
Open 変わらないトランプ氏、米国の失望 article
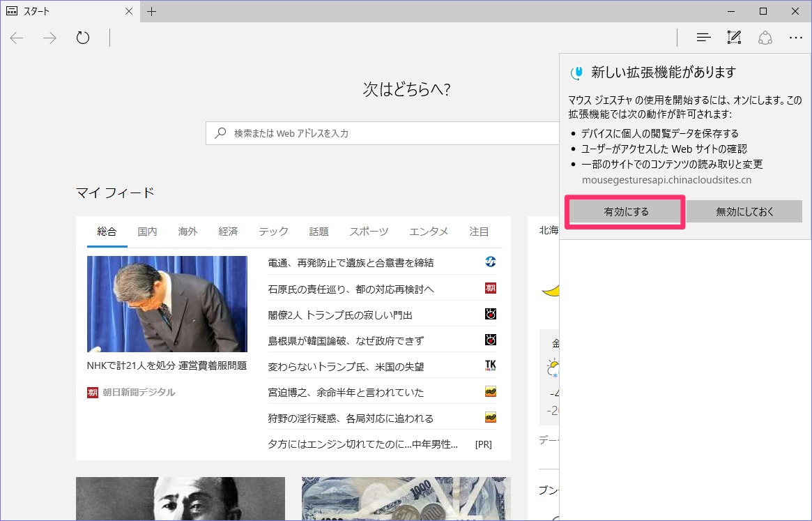[x=346, y=367]
